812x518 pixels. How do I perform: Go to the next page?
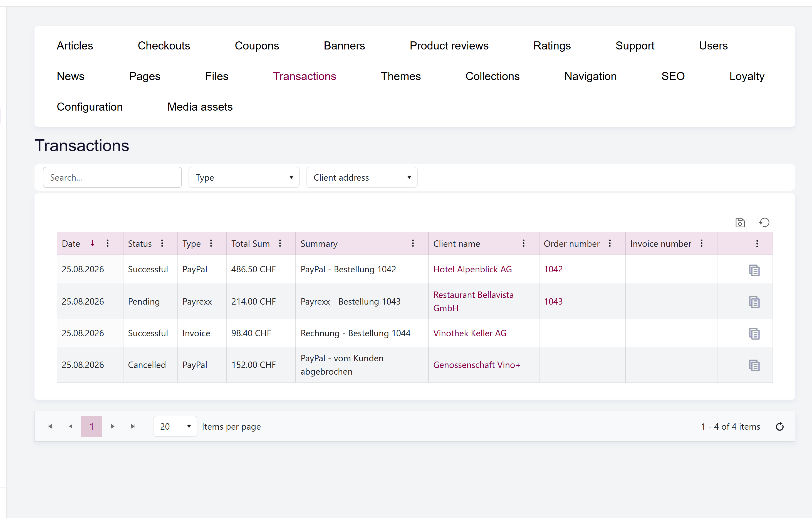click(113, 426)
